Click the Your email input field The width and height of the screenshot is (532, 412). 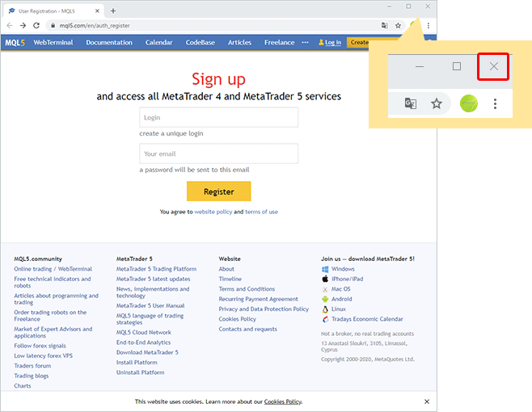[219, 153]
